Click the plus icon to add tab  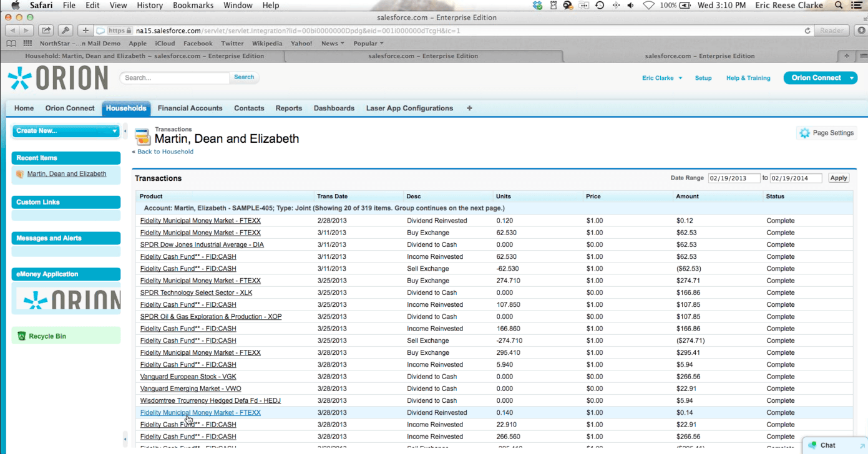click(469, 109)
